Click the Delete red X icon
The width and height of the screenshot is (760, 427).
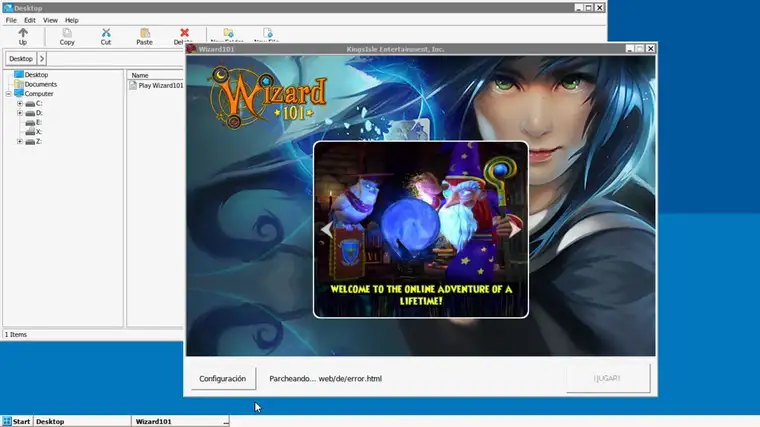pyautogui.click(x=184, y=33)
